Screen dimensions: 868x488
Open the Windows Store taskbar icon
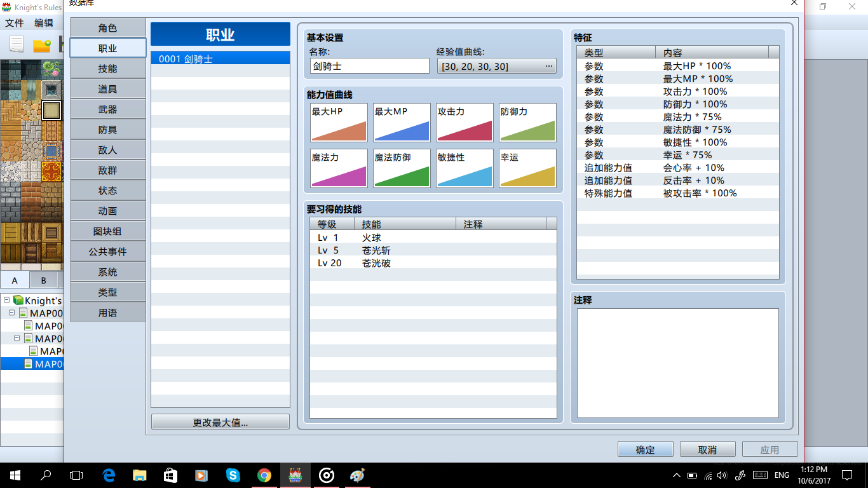coord(170,475)
